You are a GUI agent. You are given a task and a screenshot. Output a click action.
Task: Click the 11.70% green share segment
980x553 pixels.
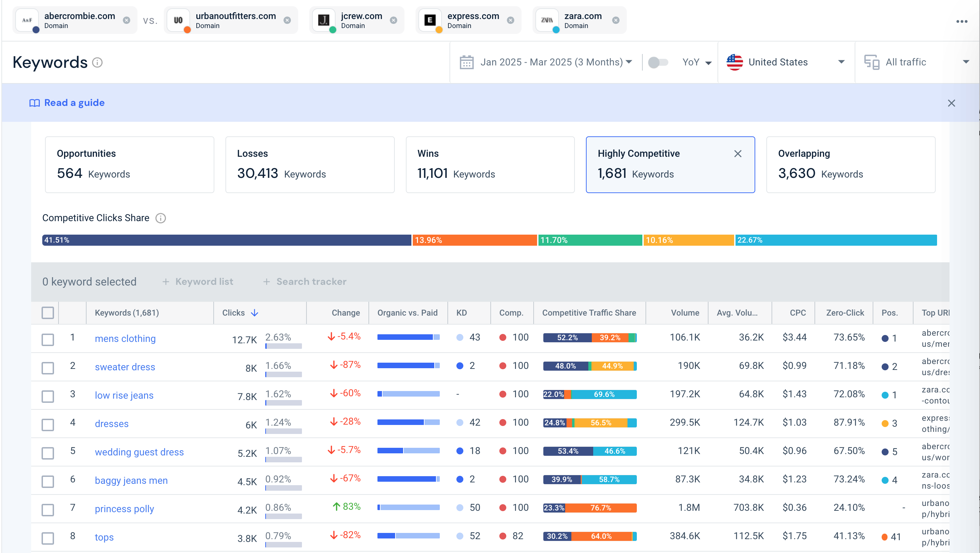[590, 240]
